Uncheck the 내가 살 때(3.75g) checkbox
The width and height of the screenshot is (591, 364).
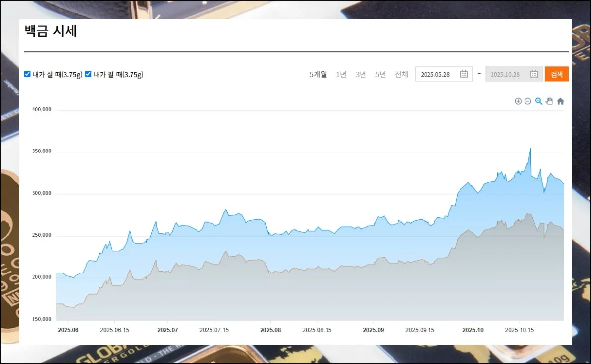28,74
